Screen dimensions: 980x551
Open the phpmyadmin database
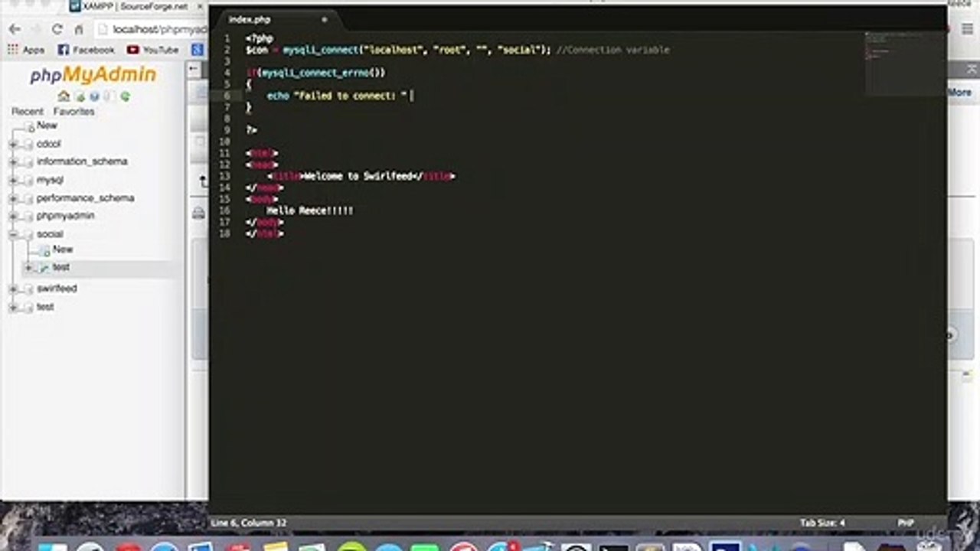coord(65,216)
